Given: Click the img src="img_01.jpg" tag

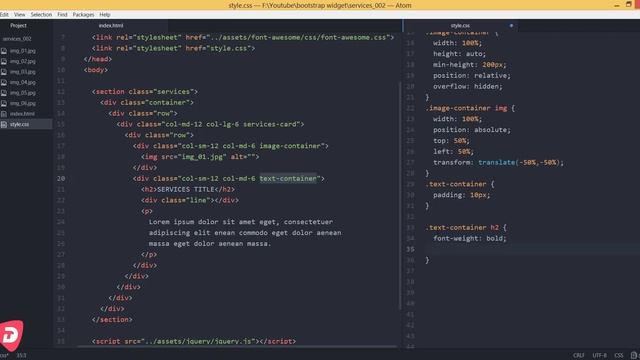Looking at the screenshot, I should 200,157.
